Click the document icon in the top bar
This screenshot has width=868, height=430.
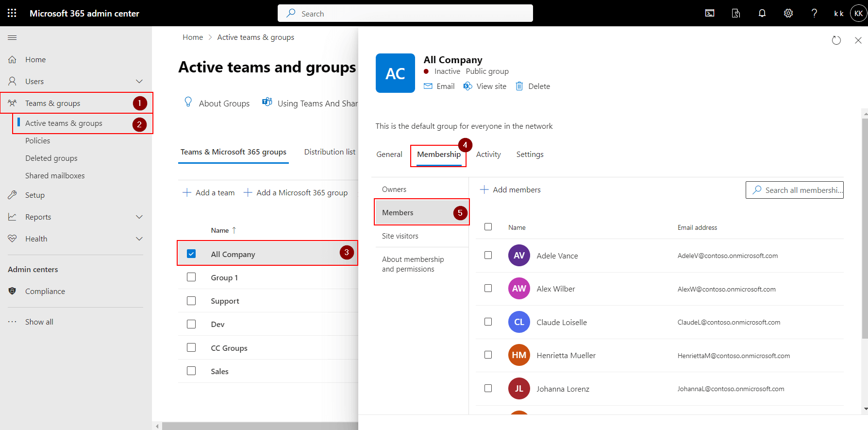736,13
